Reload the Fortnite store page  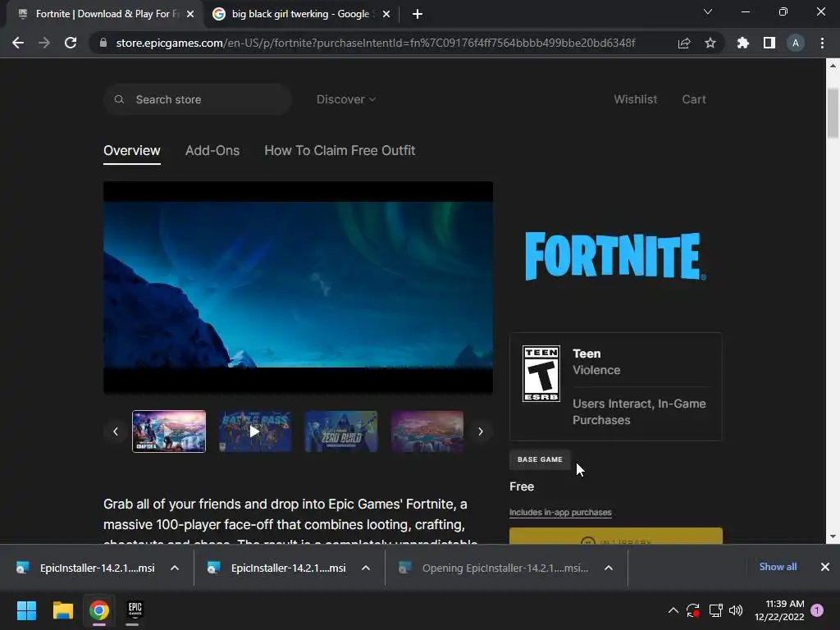[x=71, y=43]
